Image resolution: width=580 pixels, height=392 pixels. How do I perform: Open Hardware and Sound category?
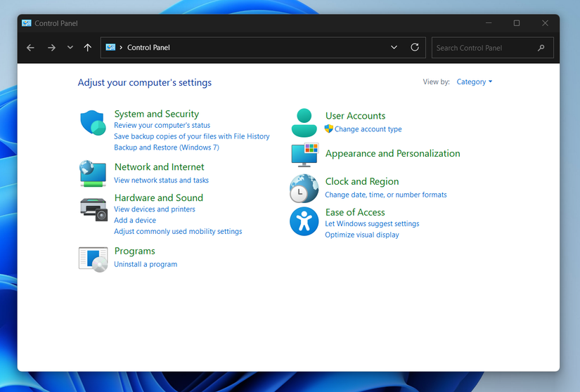159,197
